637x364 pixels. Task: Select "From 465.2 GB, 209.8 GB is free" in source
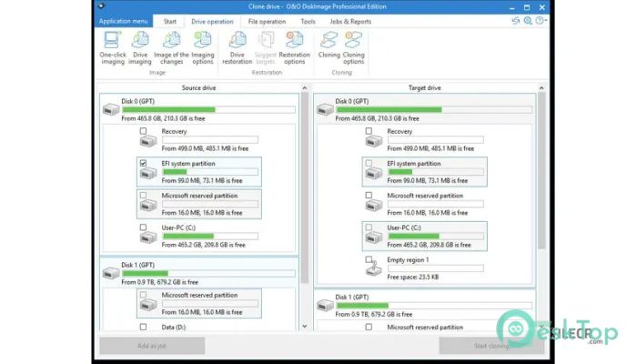coord(204,245)
